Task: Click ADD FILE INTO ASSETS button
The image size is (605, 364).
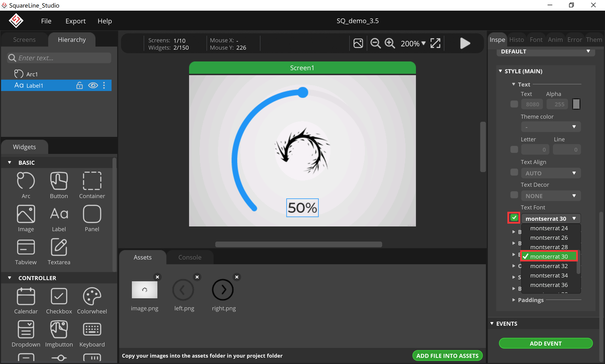Action: point(447,355)
